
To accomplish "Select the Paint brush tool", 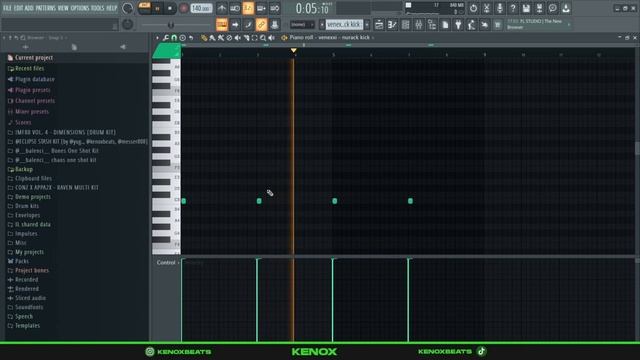I will [212, 38].
